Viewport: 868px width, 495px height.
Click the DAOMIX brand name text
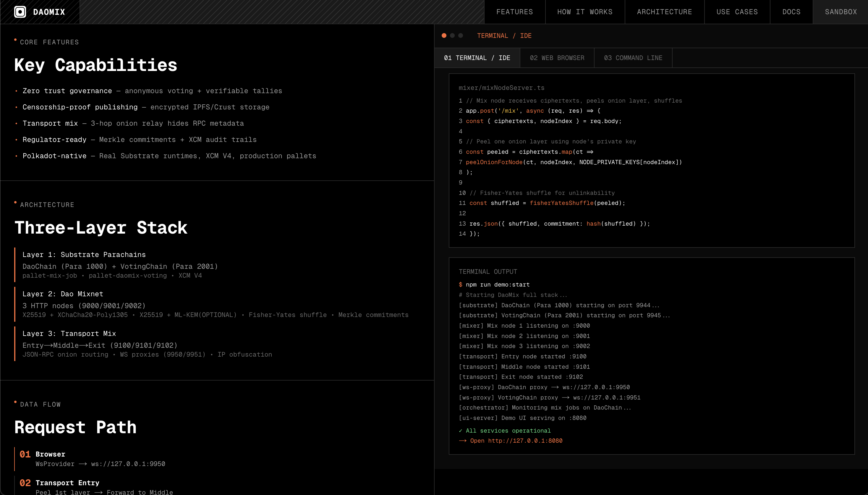click(49, 12)
